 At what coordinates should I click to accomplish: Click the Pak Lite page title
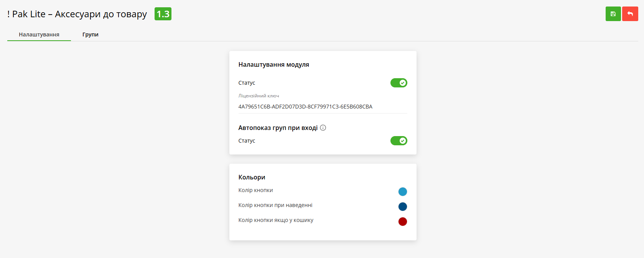(77, 14)
